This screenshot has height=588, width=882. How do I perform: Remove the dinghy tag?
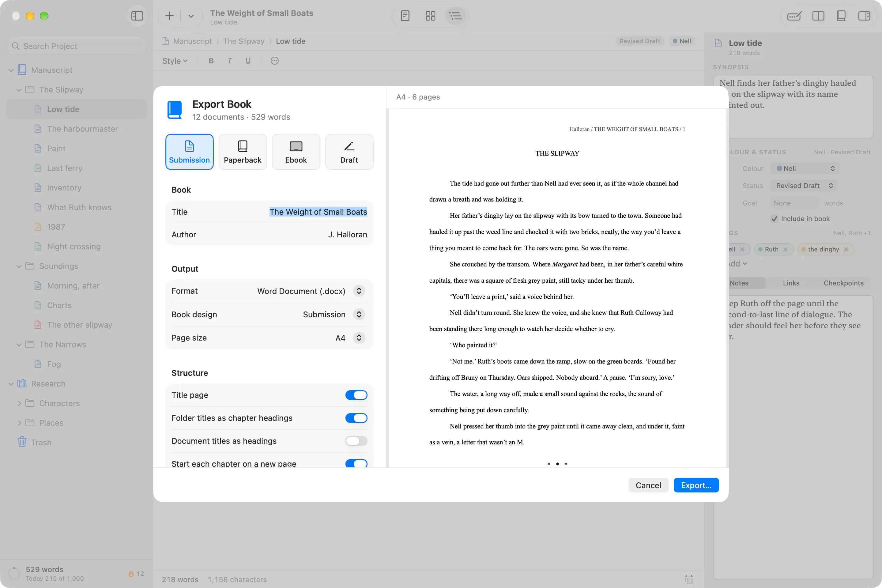846,249
